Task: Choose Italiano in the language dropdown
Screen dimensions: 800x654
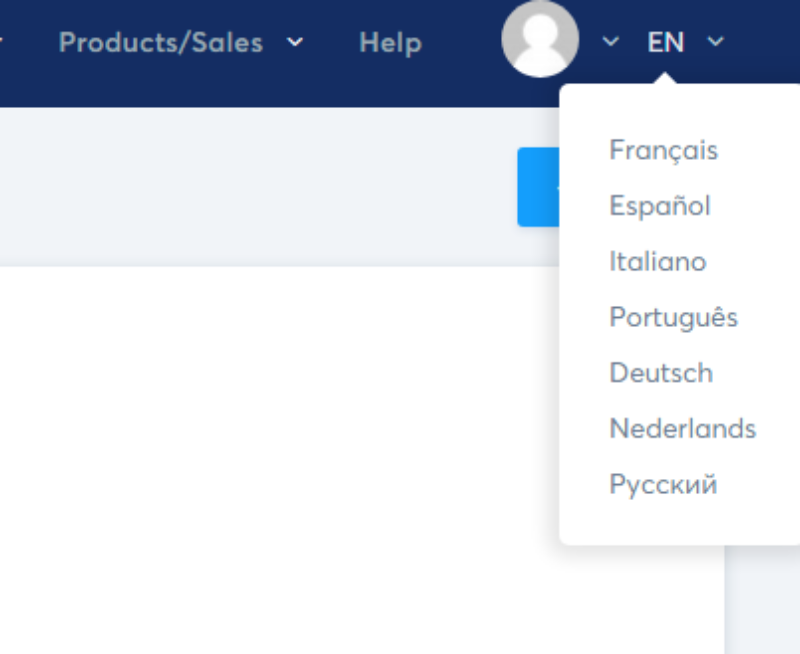Action: 658,261
